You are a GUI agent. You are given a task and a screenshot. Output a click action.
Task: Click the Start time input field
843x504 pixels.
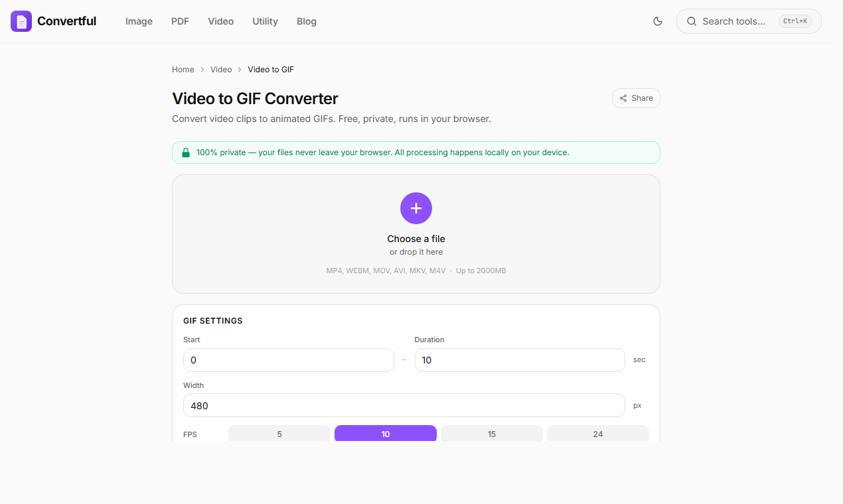click(289, 360)
